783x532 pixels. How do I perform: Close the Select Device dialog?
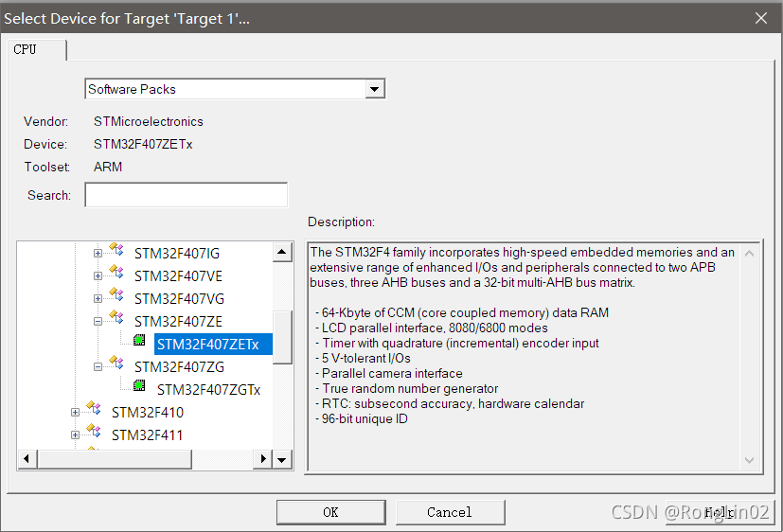tap(761, 19)
